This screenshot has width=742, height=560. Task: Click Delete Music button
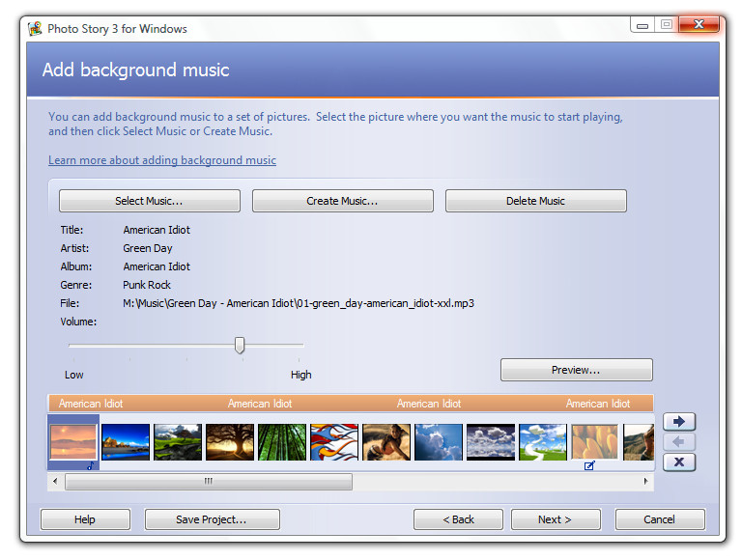(x=535, y=201)
